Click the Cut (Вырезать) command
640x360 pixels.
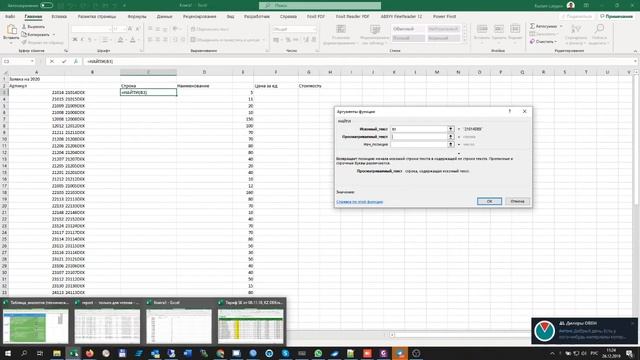pos(33,27)
